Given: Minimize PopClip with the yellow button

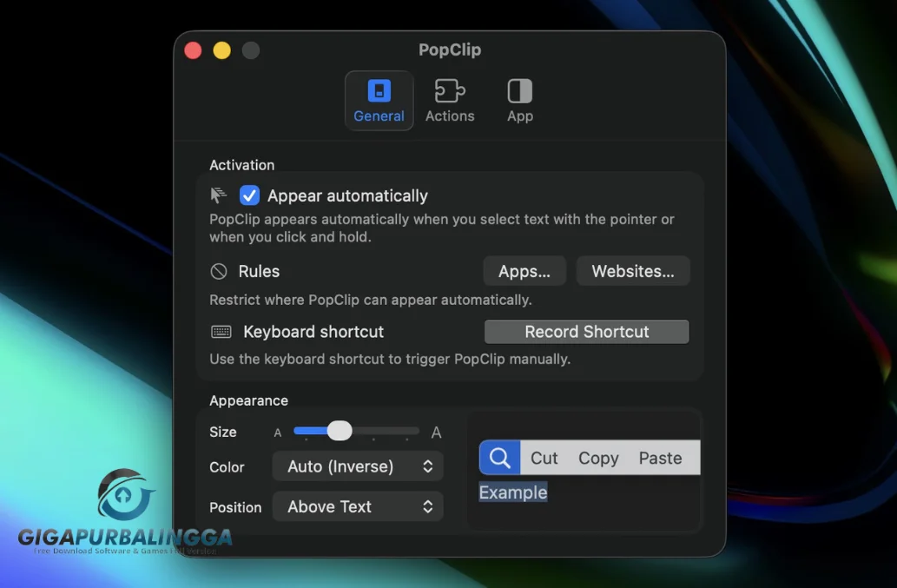Looking at the screenshot, I should [x=222, y=50].
